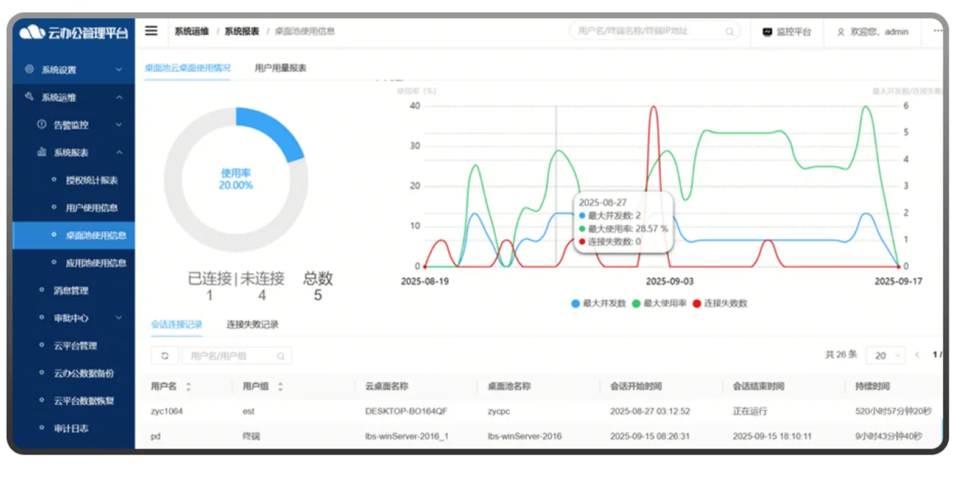
Task: Collapse the sidebar with the hamburger icon
Action: click(x=151, y=31)
